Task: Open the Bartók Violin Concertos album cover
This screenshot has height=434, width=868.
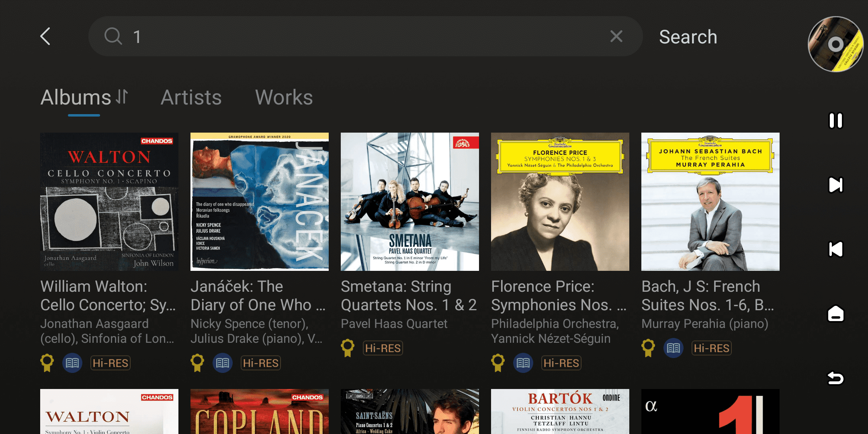Action: [560, 411]
